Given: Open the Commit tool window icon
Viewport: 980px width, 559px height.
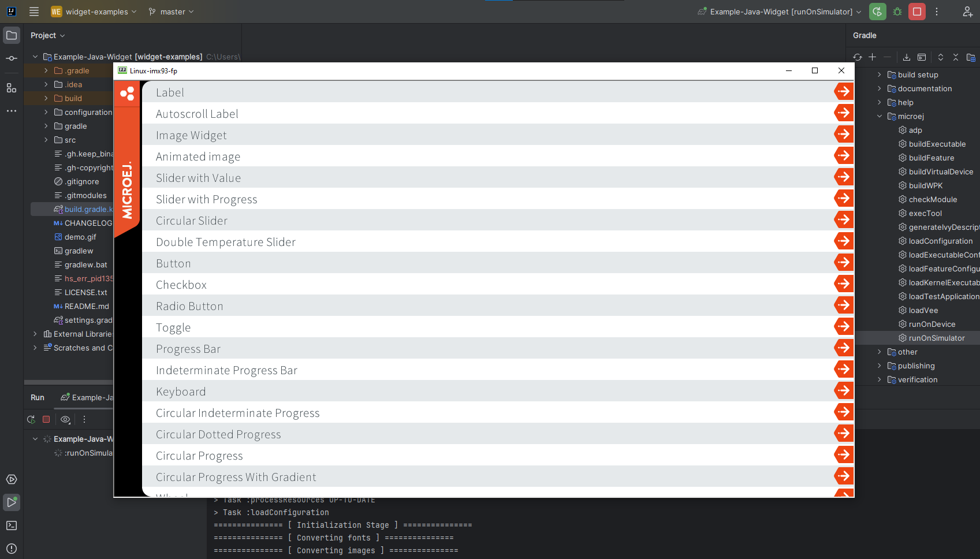Looking at the screenshot, I should (x=12, y=58).
